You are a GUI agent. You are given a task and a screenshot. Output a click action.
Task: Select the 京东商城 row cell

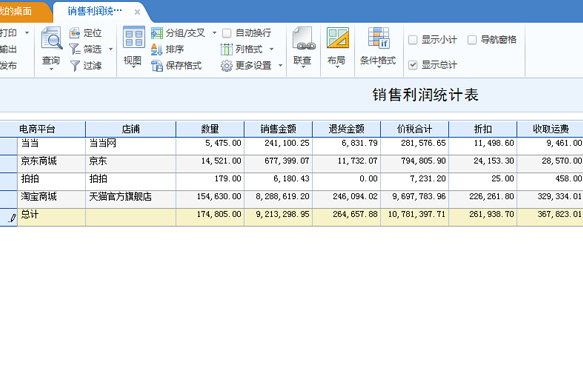click(51, 161)
